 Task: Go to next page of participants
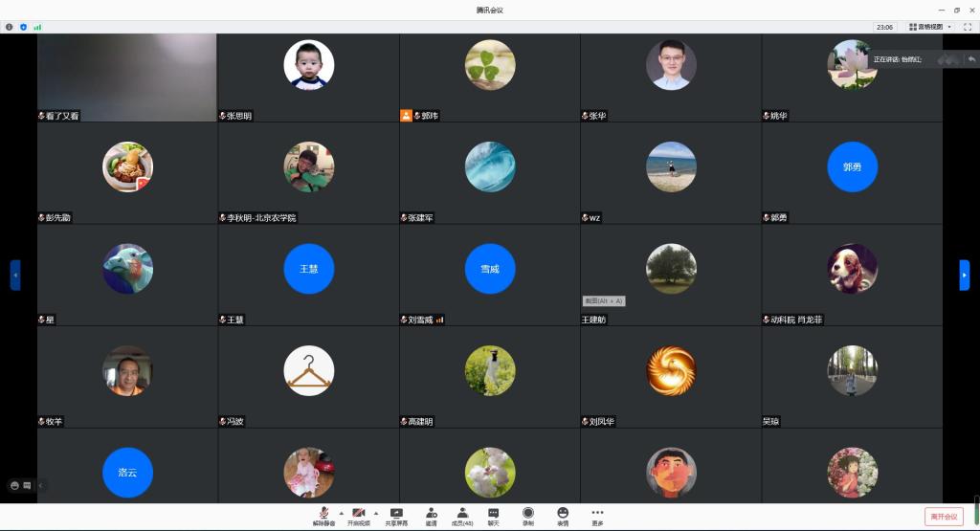click(x=965, y=275)
